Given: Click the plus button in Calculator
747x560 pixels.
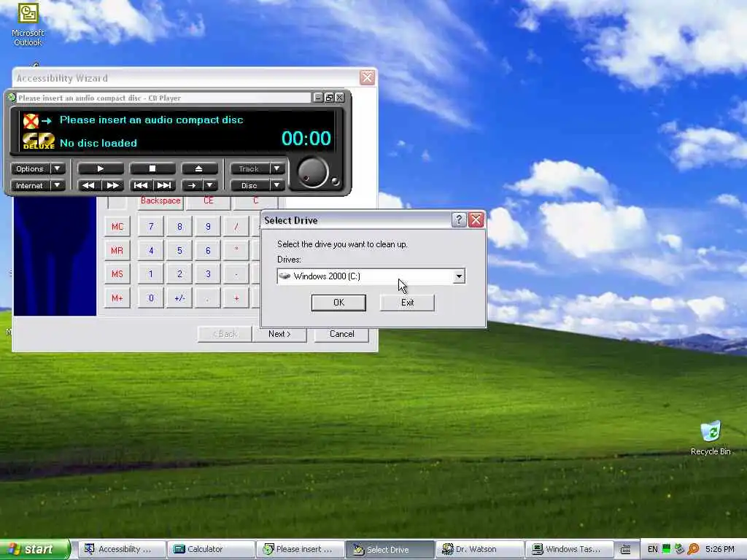Looking at the screenshot, I should (236, 298).
